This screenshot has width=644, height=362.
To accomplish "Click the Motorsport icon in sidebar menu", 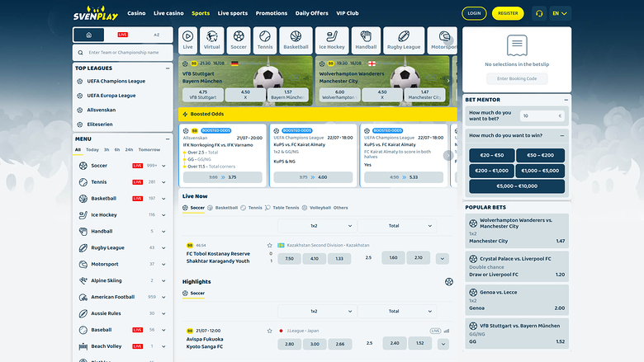I will coord(83,264).
